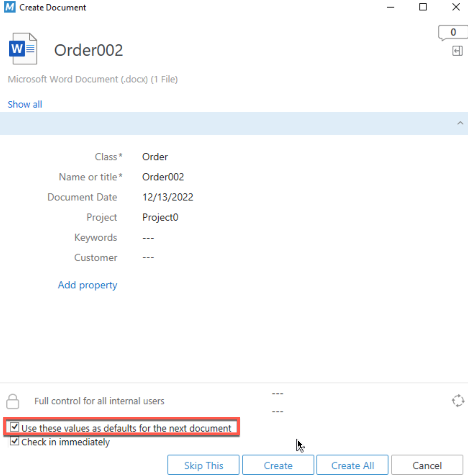Edit the Document Date value 12/13/2022
This screenshot has width=468, height=476.
tap(168, 197)
